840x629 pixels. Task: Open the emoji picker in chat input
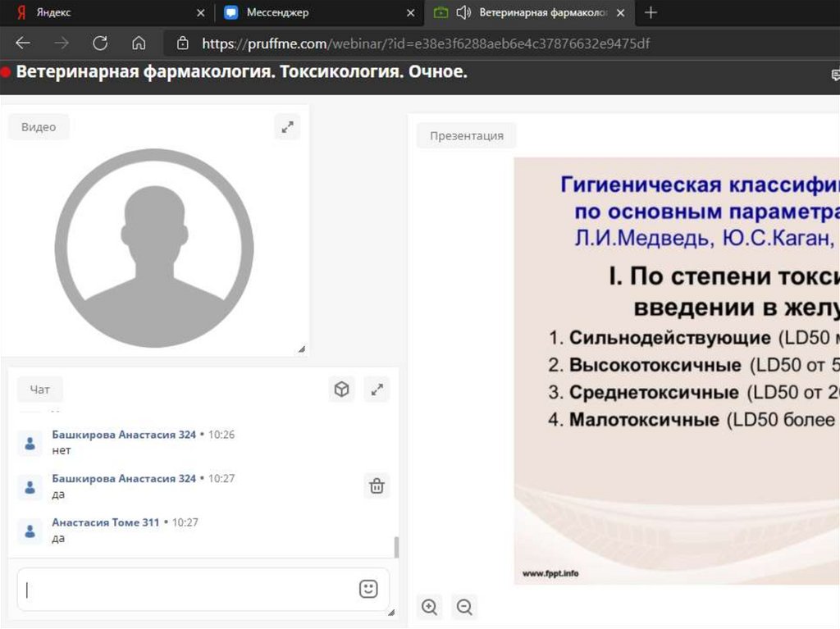(x=368, y=589)
